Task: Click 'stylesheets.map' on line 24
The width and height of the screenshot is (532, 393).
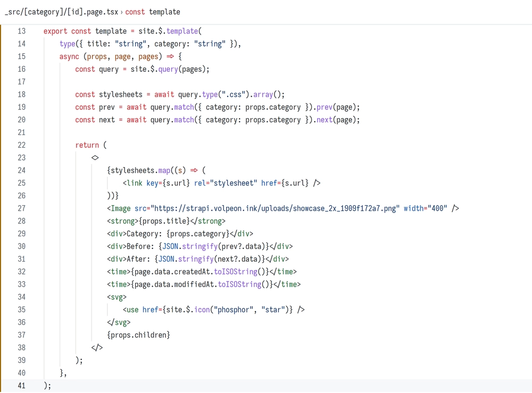Action: tap(140, 171)
